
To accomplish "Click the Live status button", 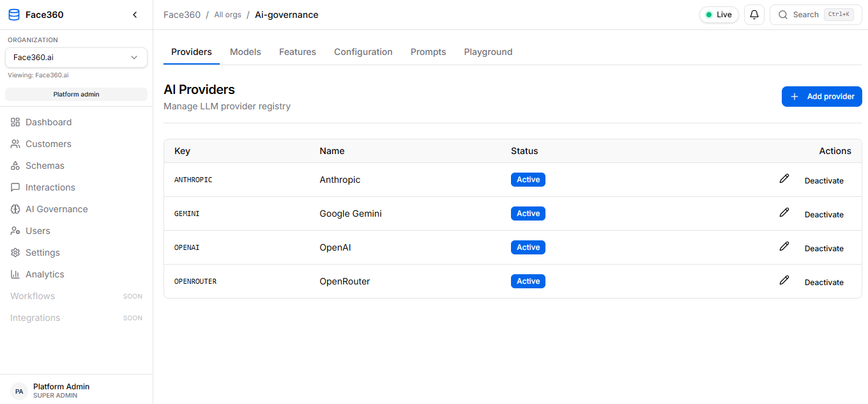I will point(719,15).
